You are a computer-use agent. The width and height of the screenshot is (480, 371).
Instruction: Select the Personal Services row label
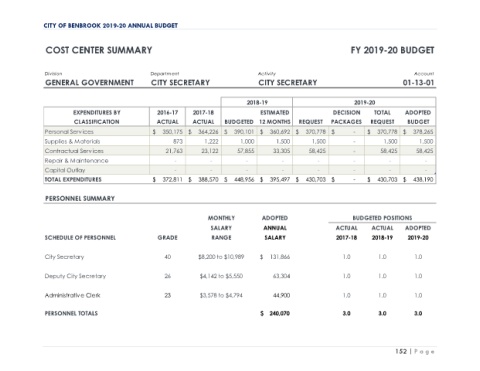tap(69, 132)
